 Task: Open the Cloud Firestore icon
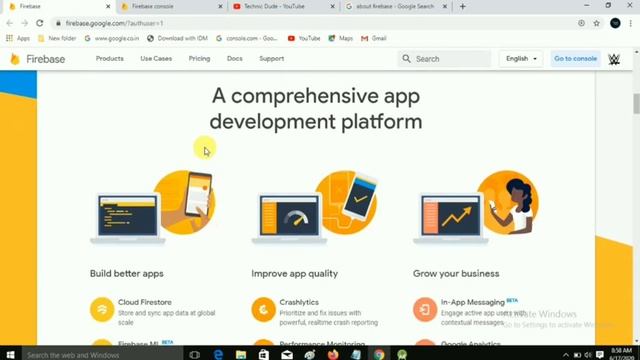click(x=102, y=309)
